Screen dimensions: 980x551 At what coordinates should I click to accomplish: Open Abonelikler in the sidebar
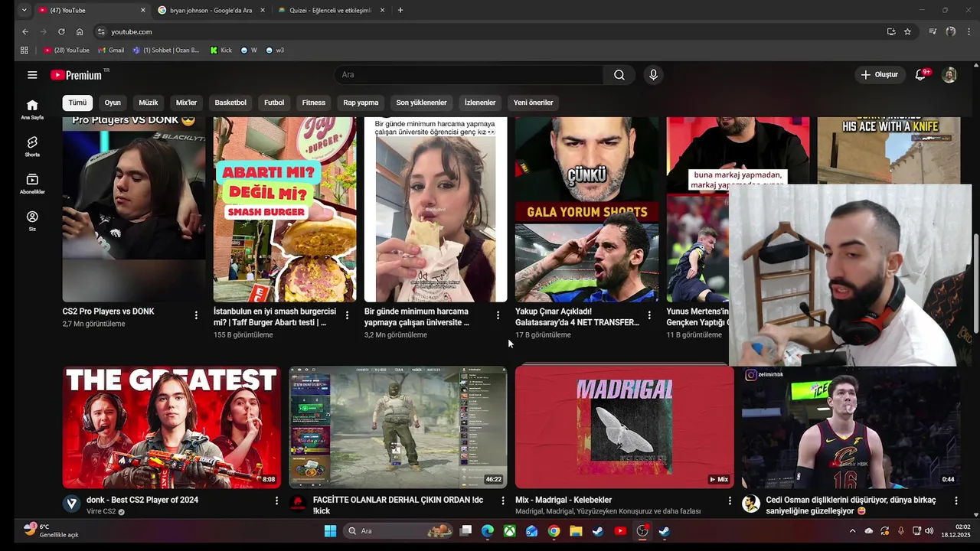click(x=32, y=184)
